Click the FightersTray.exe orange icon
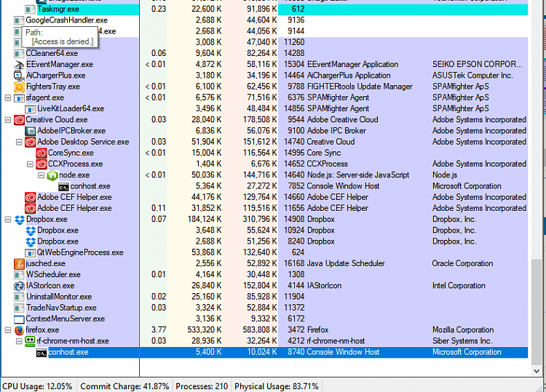 click(19, 87)
